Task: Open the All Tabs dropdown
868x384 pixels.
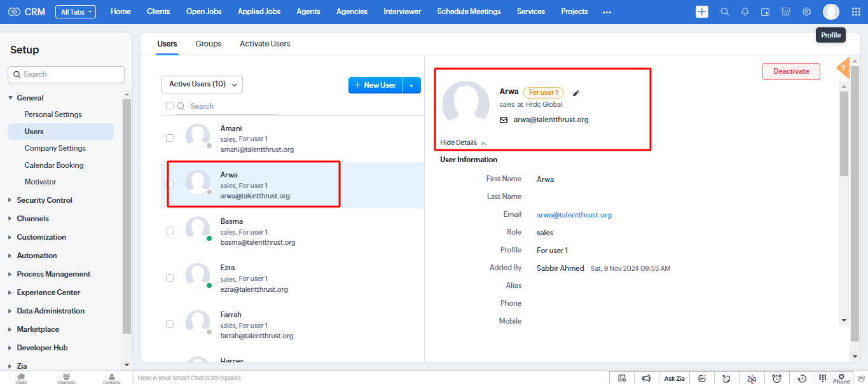Action: [76, 11]
